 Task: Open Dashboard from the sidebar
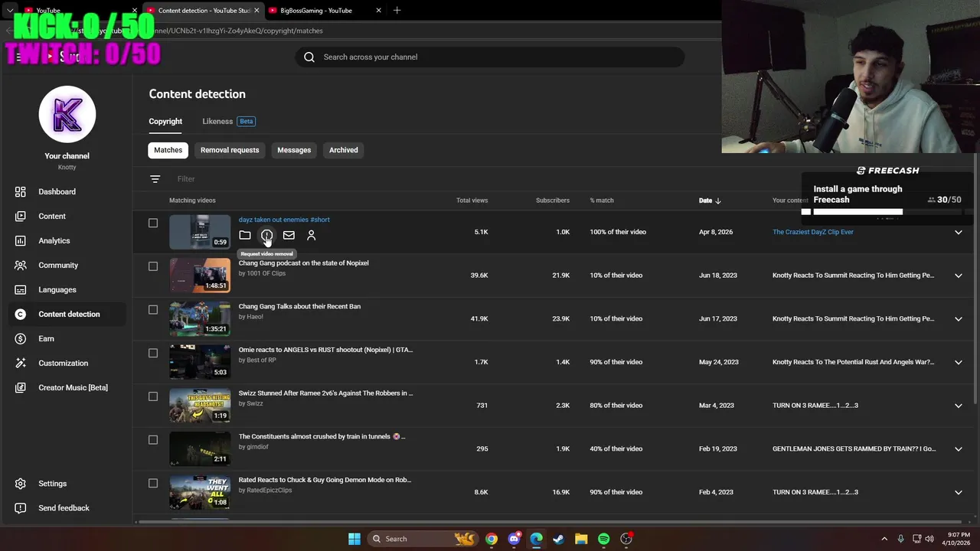point(57,191)
